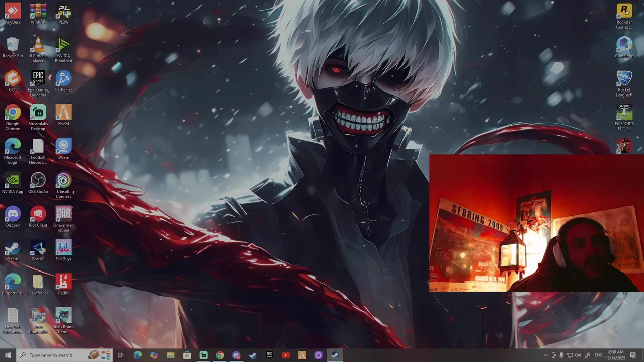
Task: Open Streamlabs from the taskbar
Action: tap(203, 355)
